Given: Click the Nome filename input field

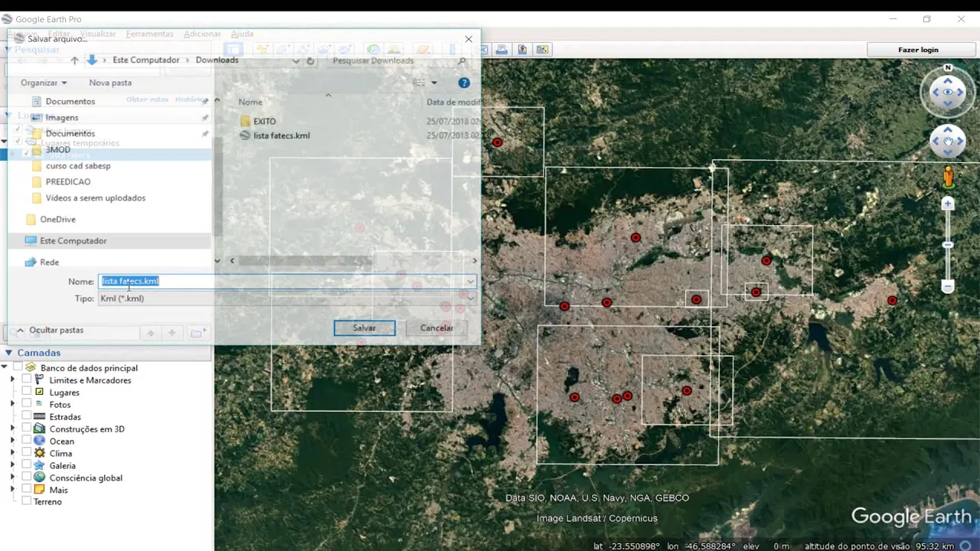Looking at the screenshot, I should pyautogui.click(x=287, y=282).
